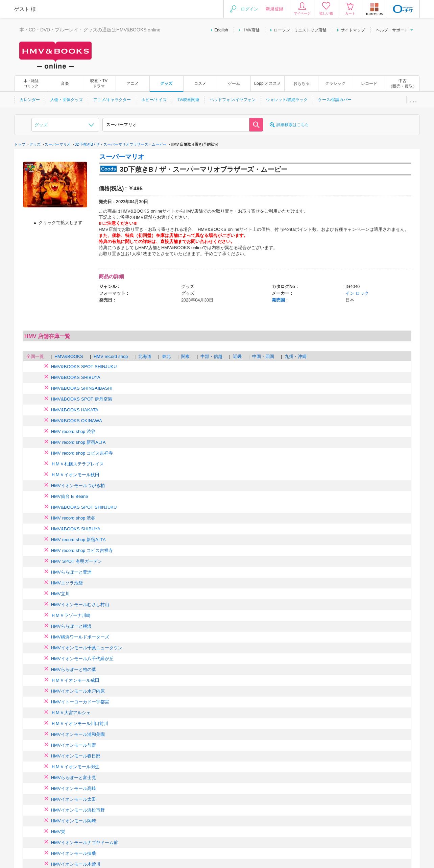Select the 中古（販売・買取）tab
Screen dimensions: 434x868
point(402,83)
